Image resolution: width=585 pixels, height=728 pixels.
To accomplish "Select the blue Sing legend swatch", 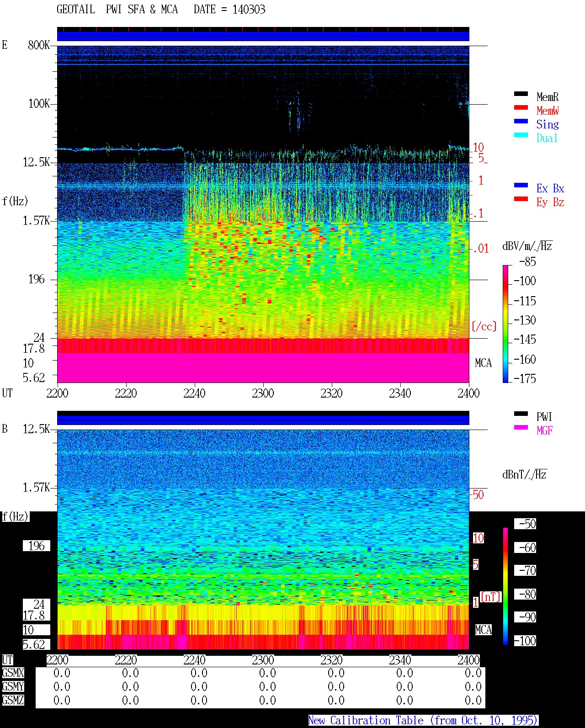I will tap(521, 122).
